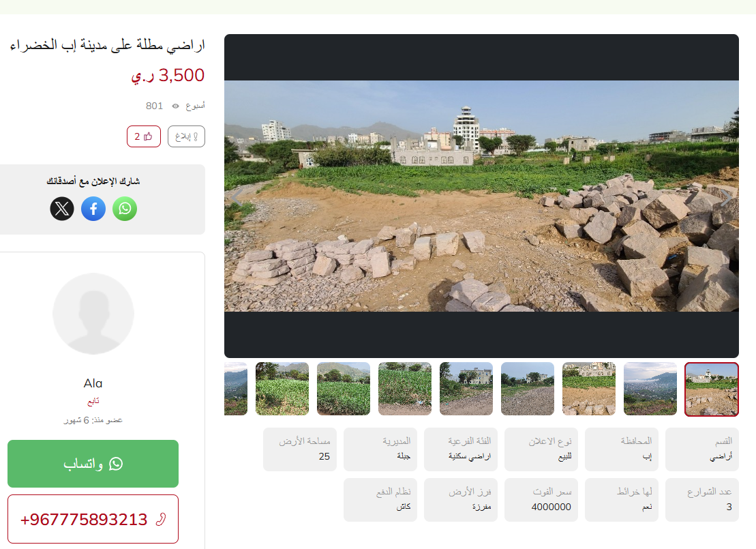
Task: Select the misty city view thumbnail
Action: pos(650,389)
